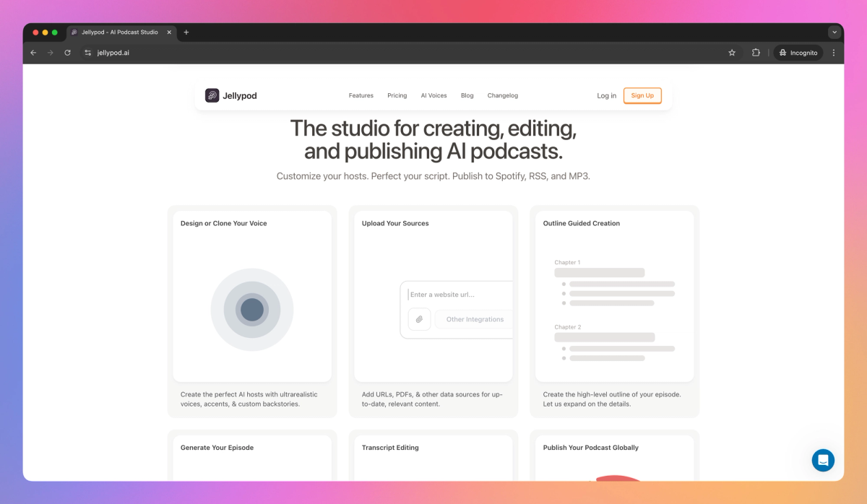The height and width of the screenshot is (504, 867).
Task: Click the browser forward arrow
Action: click(51, 53)
